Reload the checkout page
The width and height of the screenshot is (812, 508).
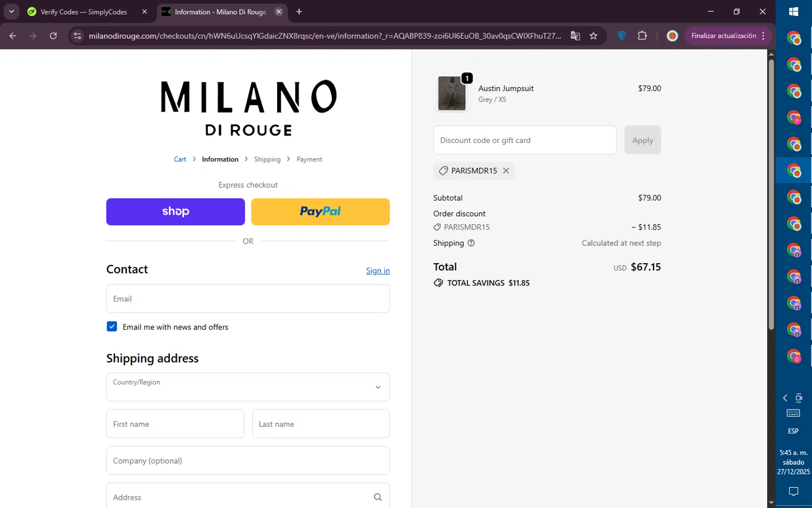point(53,36)
